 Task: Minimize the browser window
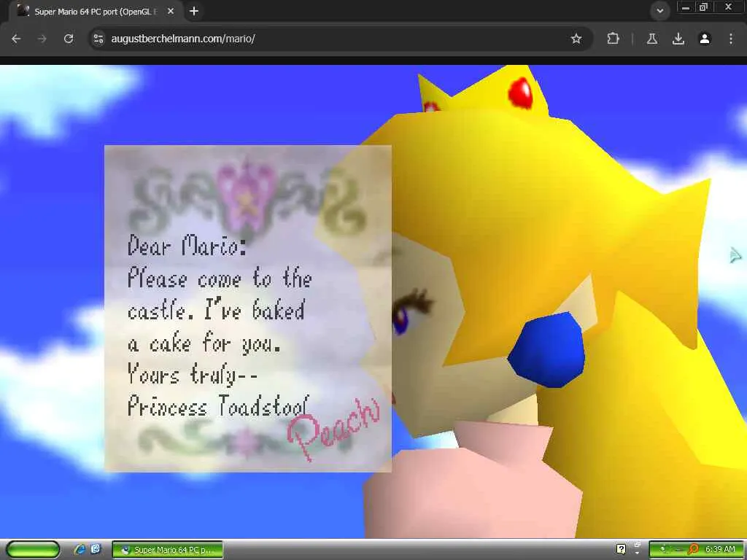[x=685, y=7]
